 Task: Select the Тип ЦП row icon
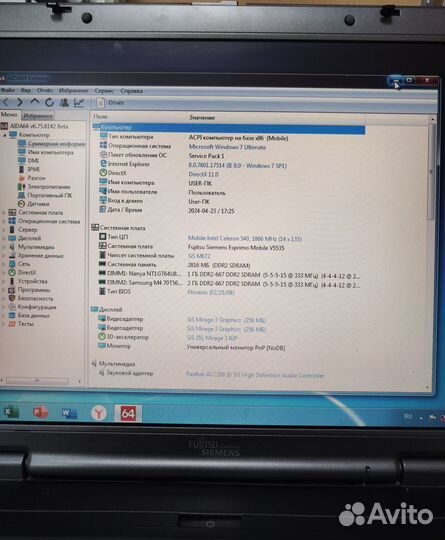click(x=102, y=237)
